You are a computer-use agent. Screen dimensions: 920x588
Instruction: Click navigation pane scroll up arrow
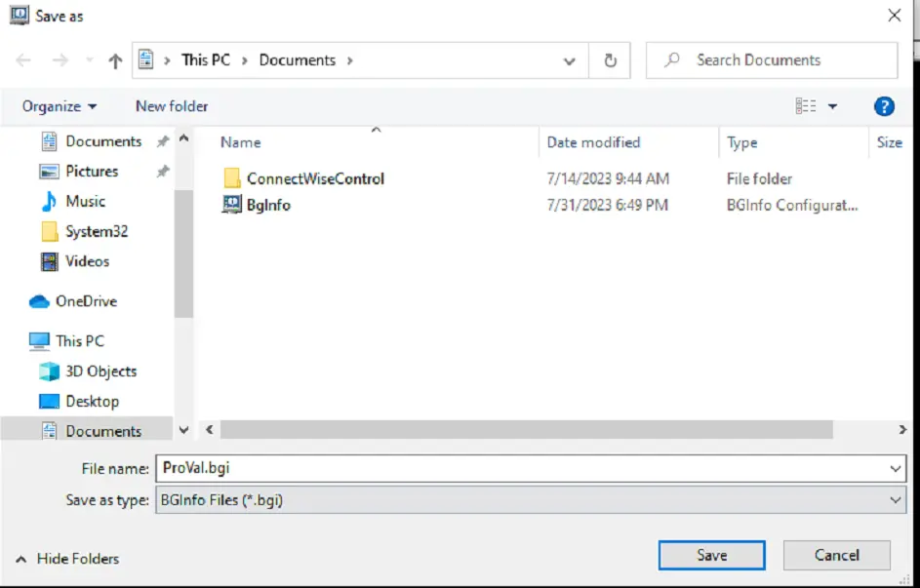coord(183,138)
